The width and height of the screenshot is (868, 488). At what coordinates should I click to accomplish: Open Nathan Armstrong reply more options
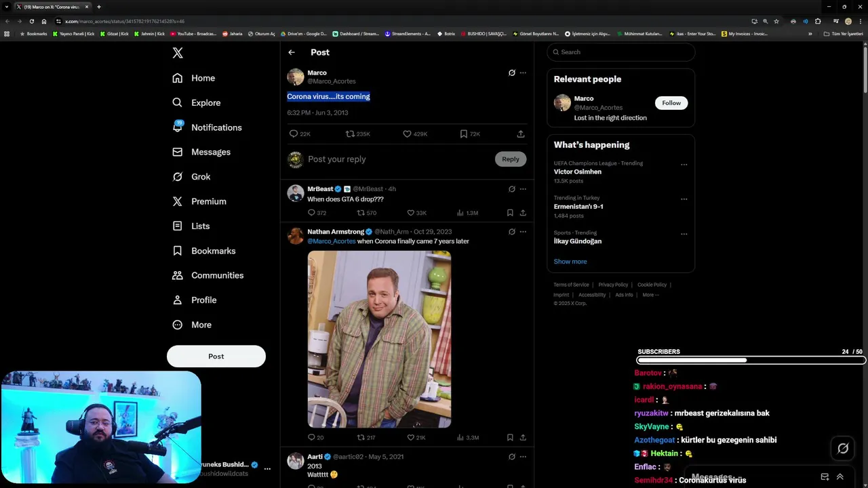click(x=523, y=232)
